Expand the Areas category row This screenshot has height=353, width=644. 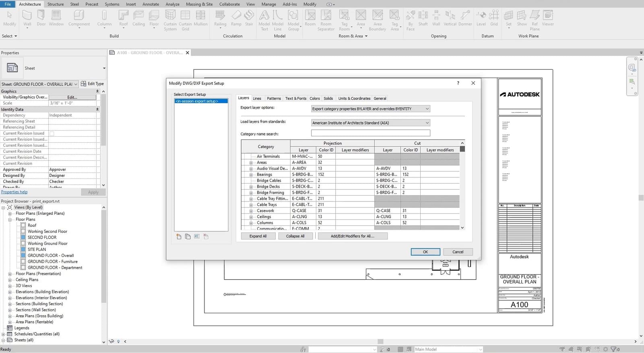(251, 163)
